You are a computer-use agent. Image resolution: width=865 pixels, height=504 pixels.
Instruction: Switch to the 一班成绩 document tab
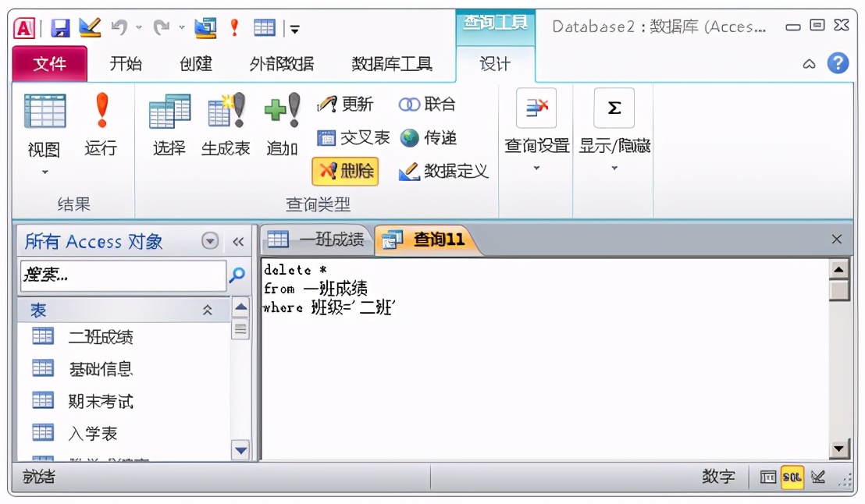pos(316,240)
